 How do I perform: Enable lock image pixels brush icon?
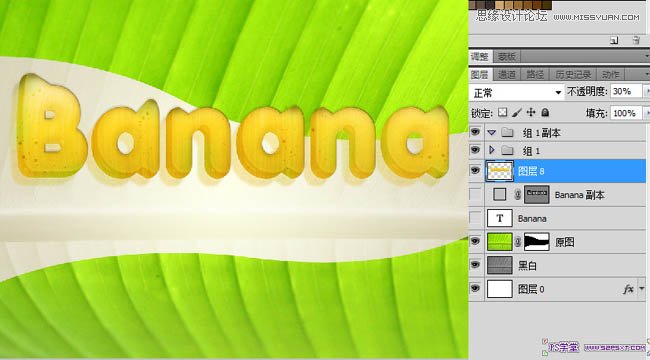click(517, 112)
